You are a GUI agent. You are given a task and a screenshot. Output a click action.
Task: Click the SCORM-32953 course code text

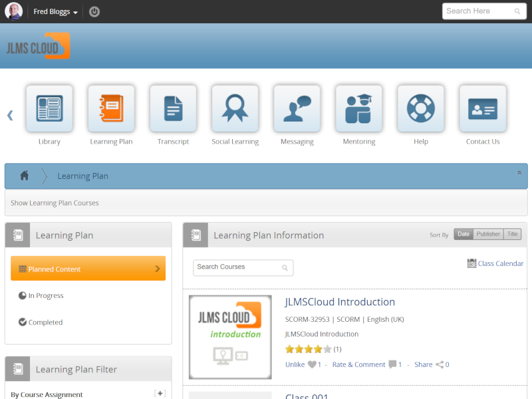tap(307, 319)
